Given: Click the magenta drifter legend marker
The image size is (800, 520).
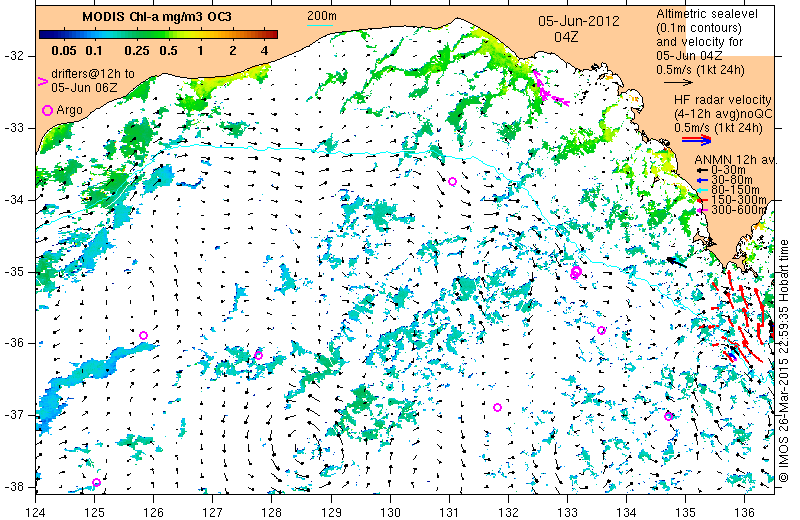Looking at the screenshot, I should (43, 81).
